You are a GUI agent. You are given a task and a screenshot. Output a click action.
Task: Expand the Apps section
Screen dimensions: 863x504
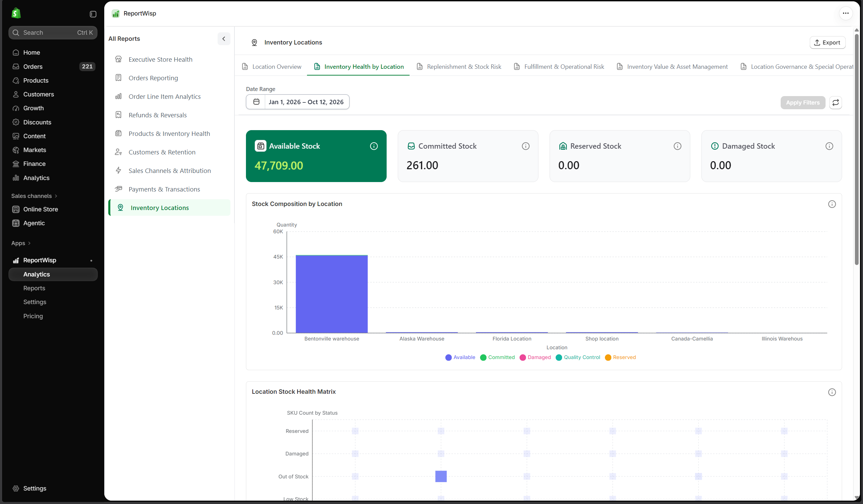(21, 243)
